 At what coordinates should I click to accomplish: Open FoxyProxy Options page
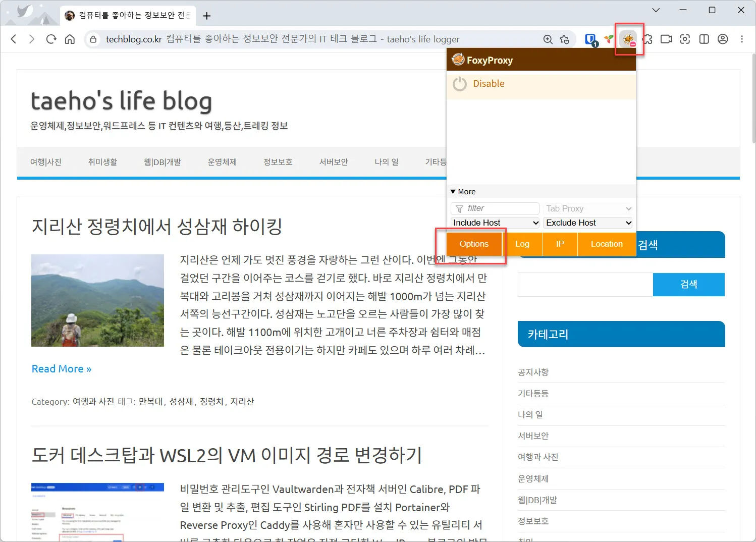(x=474, y=244)
